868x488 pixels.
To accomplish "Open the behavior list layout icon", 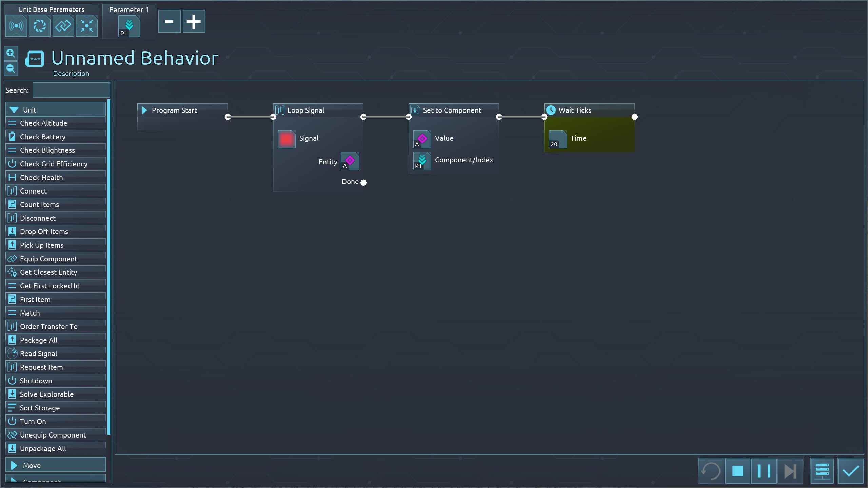I will 822,471.
